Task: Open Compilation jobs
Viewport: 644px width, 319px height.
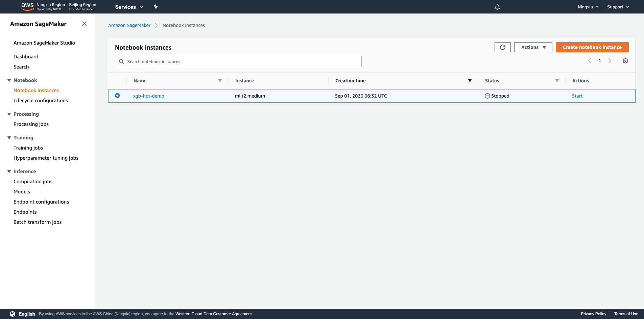Action: click(x=33, y=182)
